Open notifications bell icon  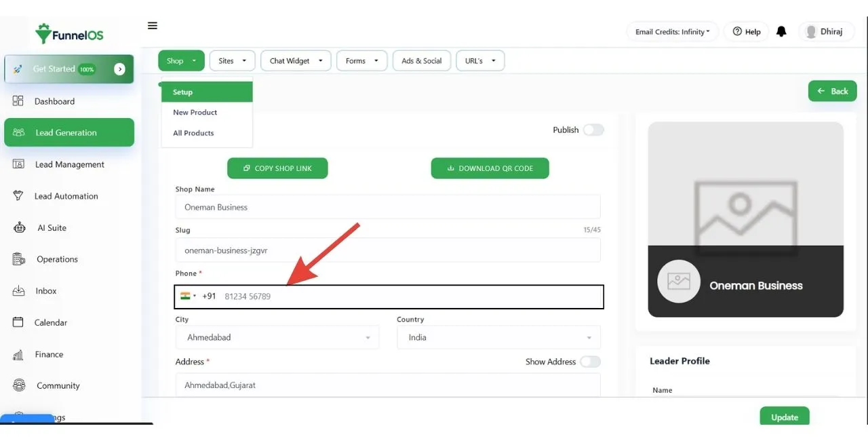[x=781, y=32]
